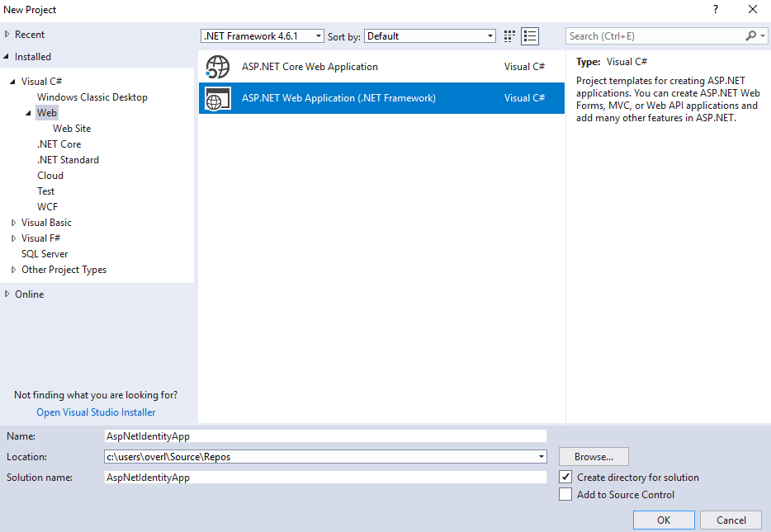Collapse the Web tree node

pos(29,113)
